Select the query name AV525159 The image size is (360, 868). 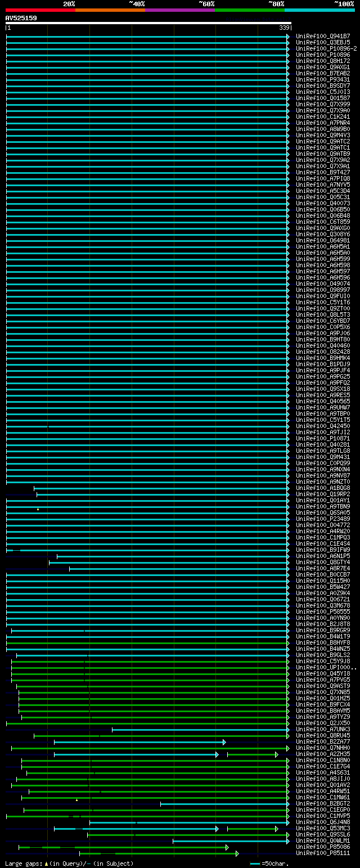[x=21, y=18]
